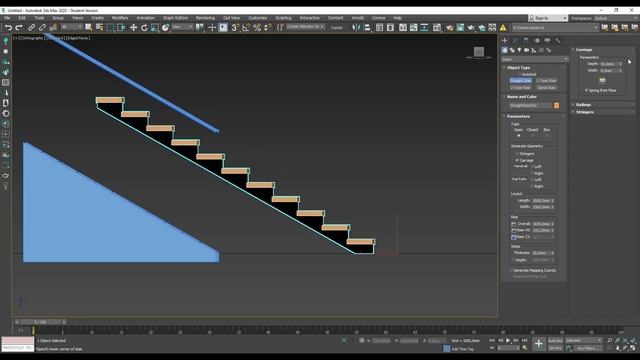The height and width of the screenshot is (360, 640).
Task: Select the Bind to Space Warp tool
Action: (x=53, y=28)
